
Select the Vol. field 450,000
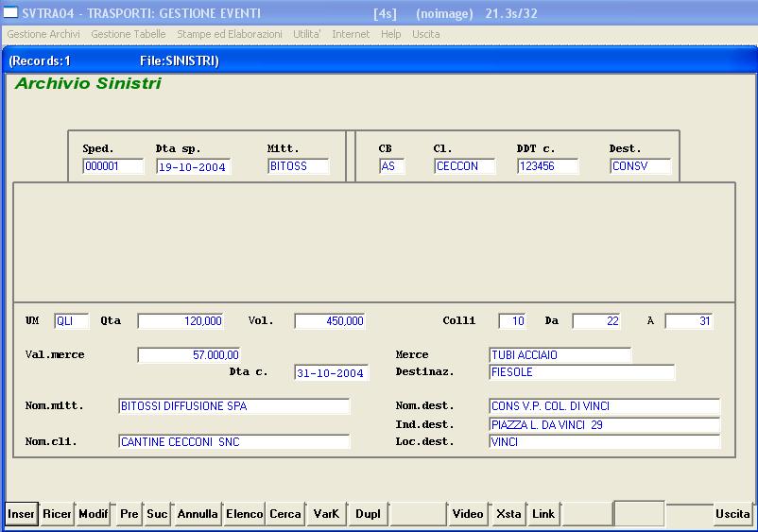(330, 321)
